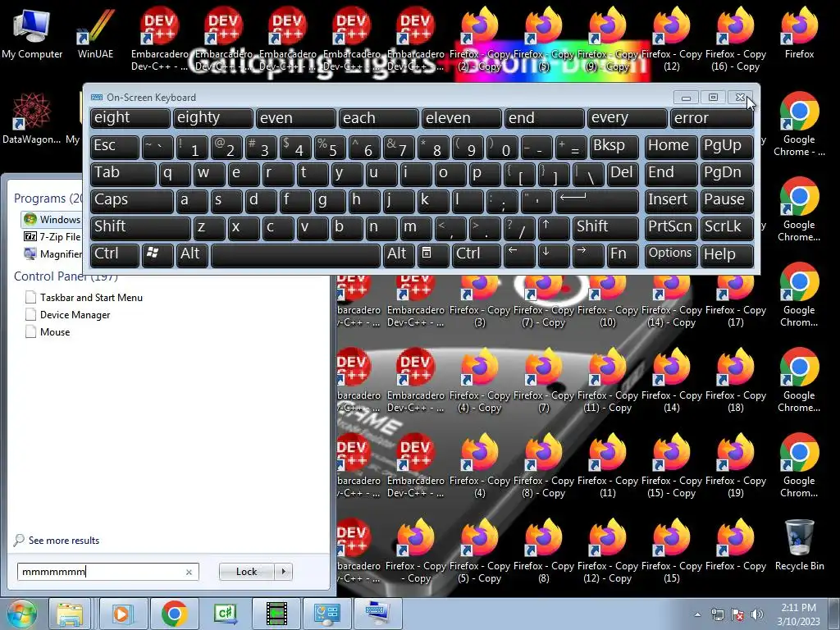The image size is (840, 630).
Task: Click the Bksp key
Action: click(x=614, y=148)
